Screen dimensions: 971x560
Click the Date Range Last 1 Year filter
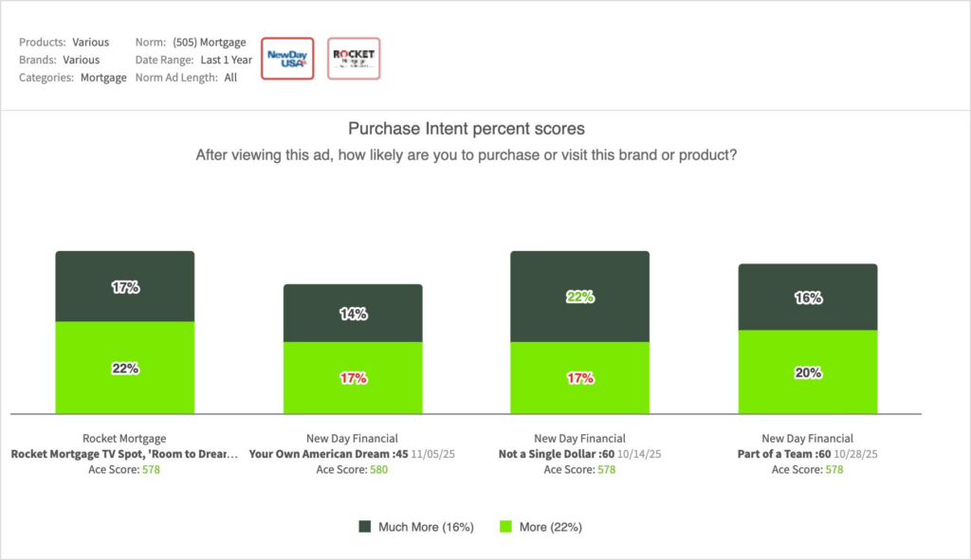(x=225, y=60)
